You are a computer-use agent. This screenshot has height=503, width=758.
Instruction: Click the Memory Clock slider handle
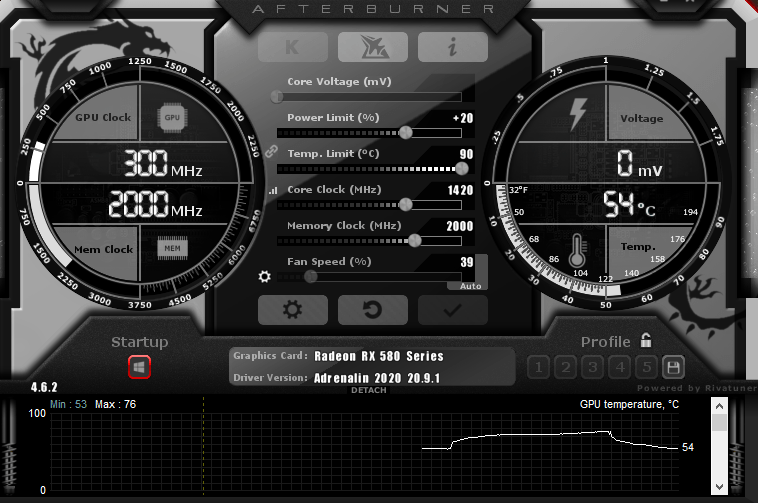pos(414,240)
